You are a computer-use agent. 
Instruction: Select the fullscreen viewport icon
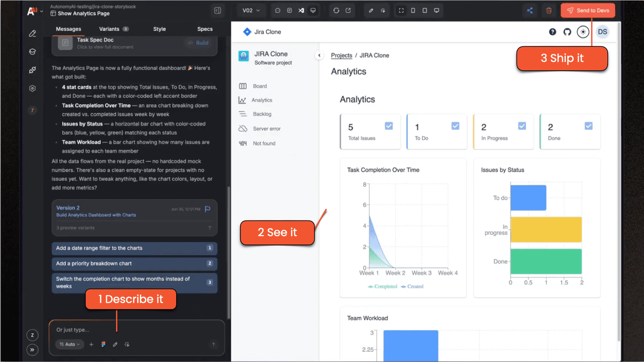pyautogui.click(x=402, y=11)
